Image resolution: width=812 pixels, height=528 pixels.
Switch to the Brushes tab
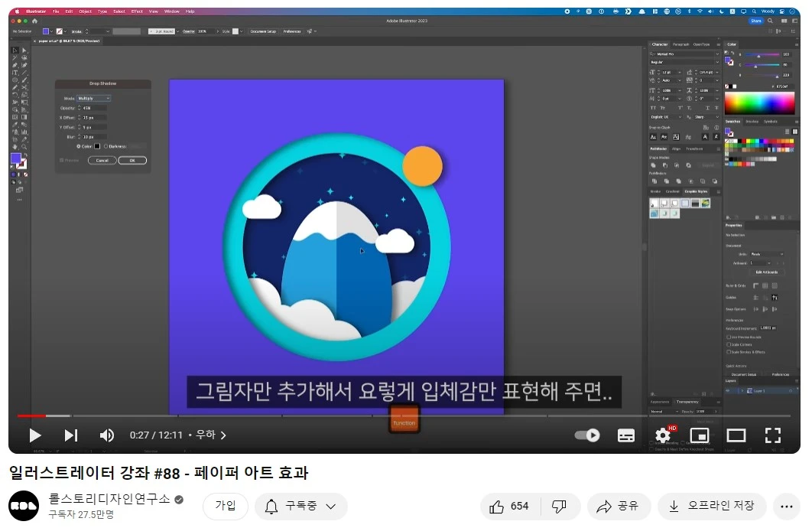[751, 122]
